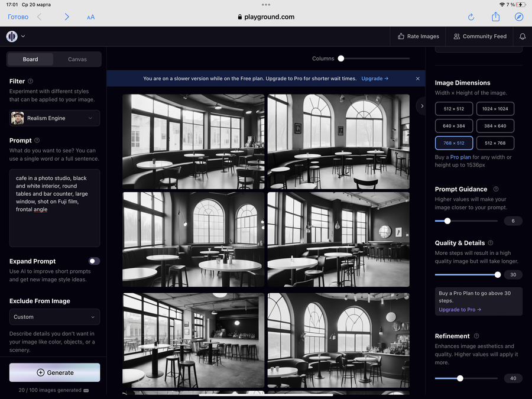This screenshot has height=399, width=532.
Task: Click the Upgrade to Pro link
Action: click(459, 310)
